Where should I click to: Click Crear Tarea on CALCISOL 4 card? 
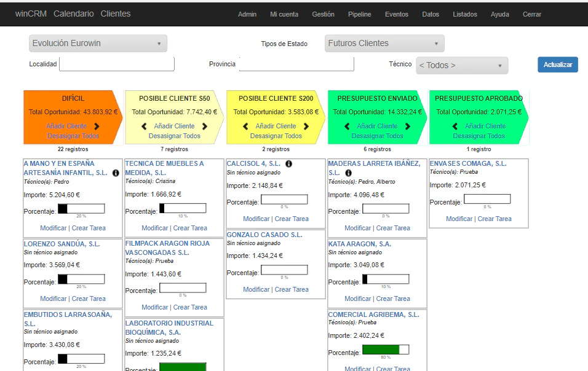tap(292, 219)
